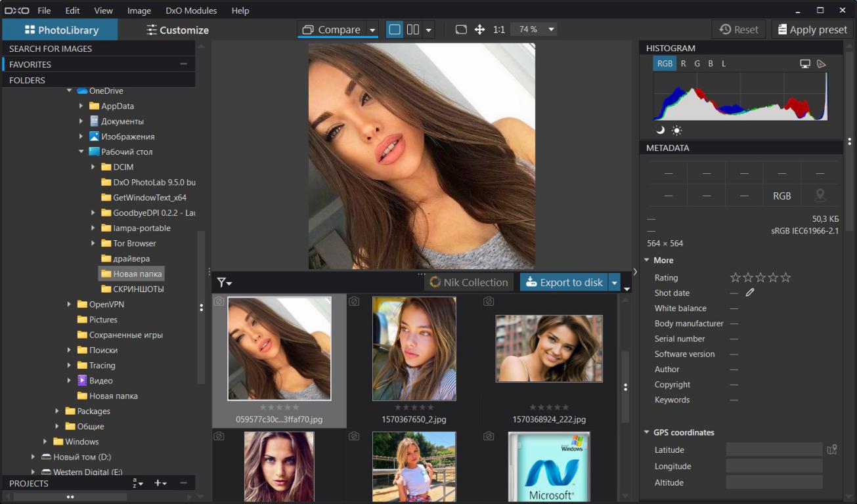This screenshot has width=857, height=504.
Task: Show only the R histogram channel
Action: [683, 64]
